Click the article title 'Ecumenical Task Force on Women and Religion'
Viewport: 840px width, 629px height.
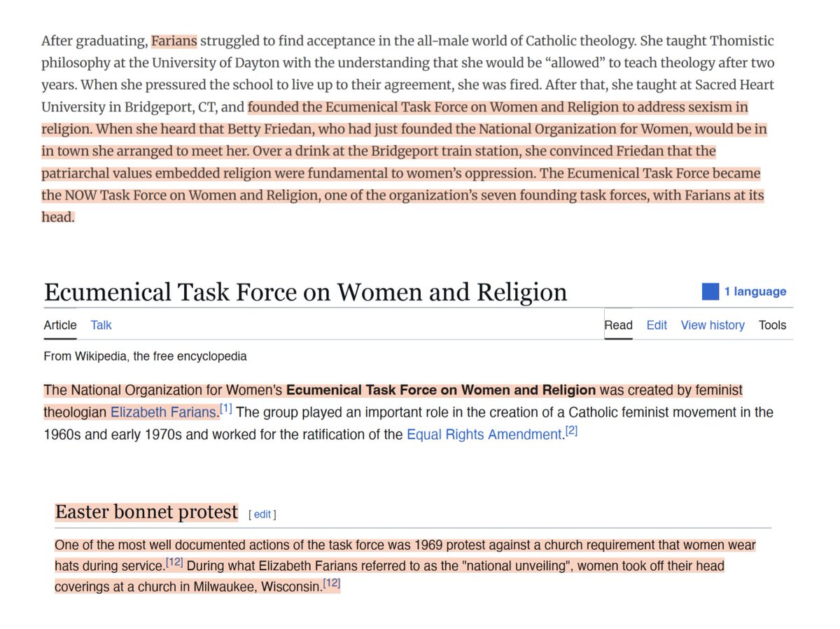305,292
